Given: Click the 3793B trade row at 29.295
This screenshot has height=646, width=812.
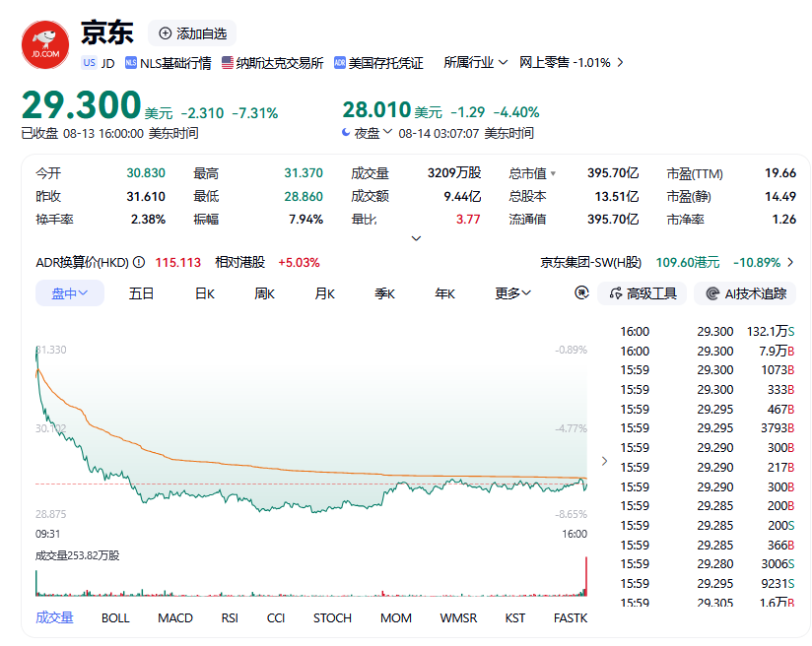Looking at the screenshot, I should (708, 428).
